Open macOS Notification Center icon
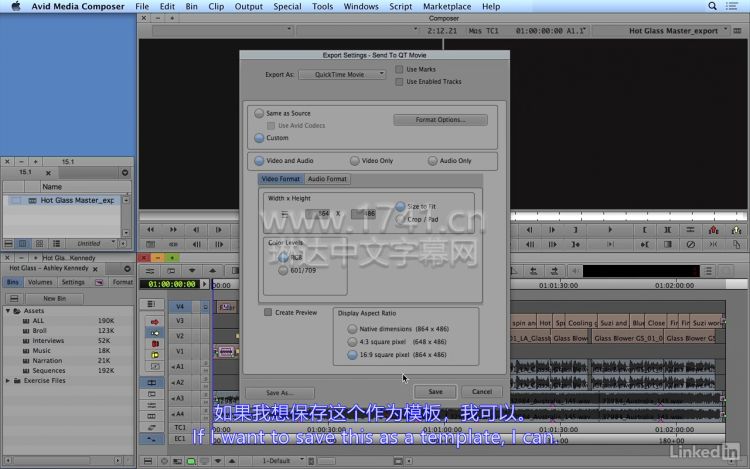The image size is (750, 469). (731, 6)
